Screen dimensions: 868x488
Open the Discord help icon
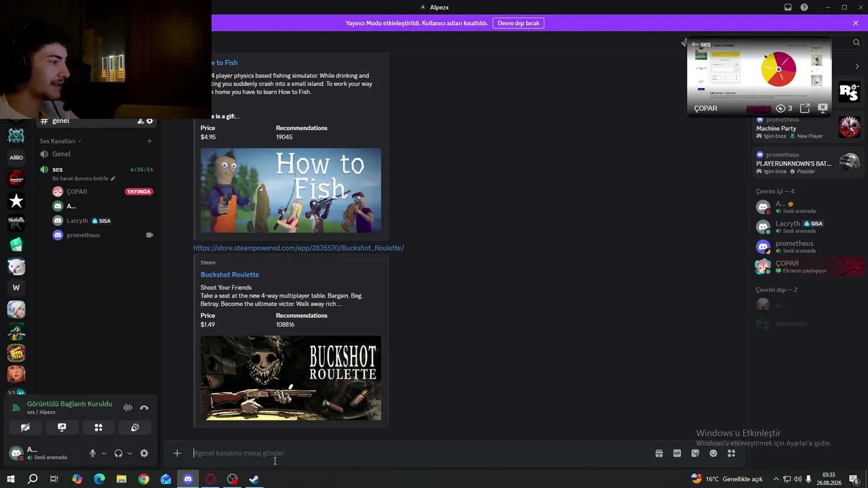click(x=804, y=7)
